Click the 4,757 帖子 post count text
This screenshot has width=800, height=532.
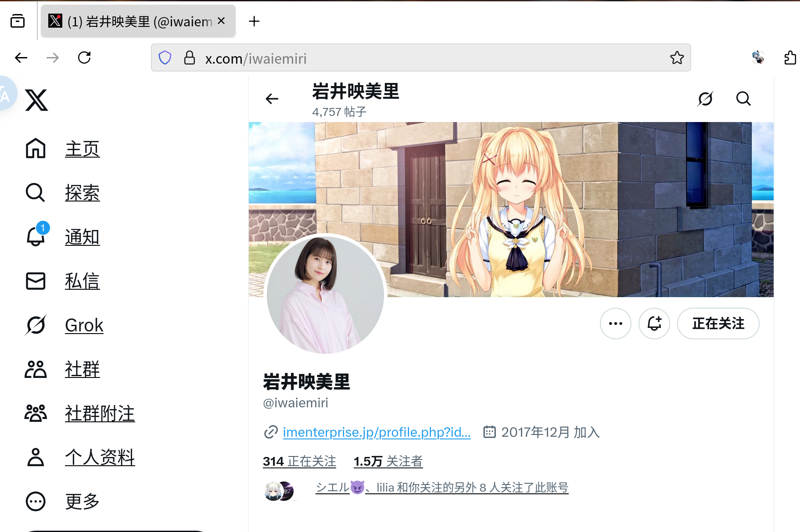point(339,112)
